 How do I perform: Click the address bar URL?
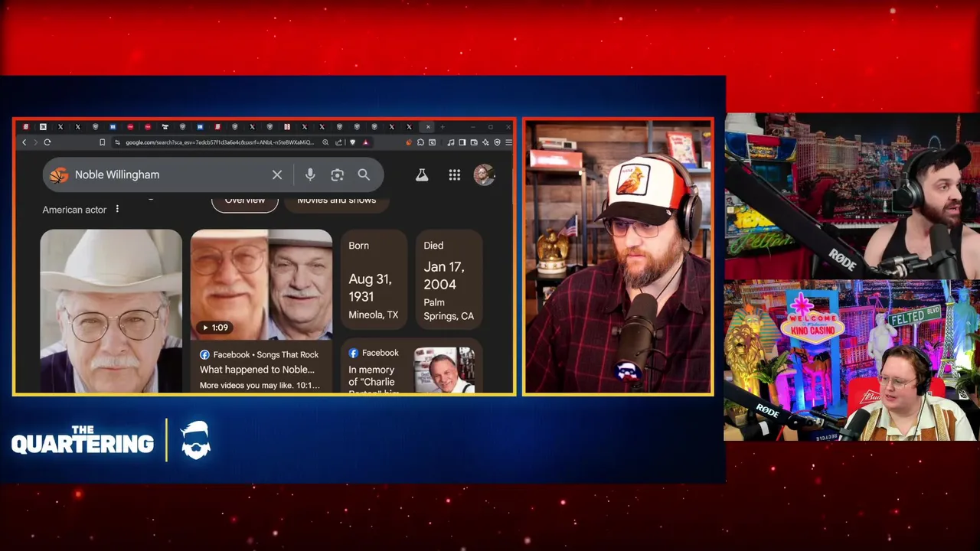point(219,142)
